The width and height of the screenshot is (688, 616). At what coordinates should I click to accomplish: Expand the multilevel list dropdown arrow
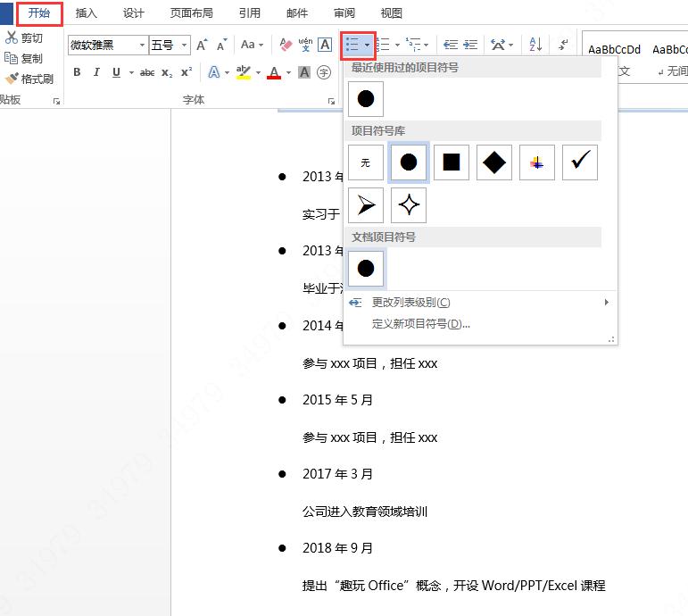click(x=426, y=45)
